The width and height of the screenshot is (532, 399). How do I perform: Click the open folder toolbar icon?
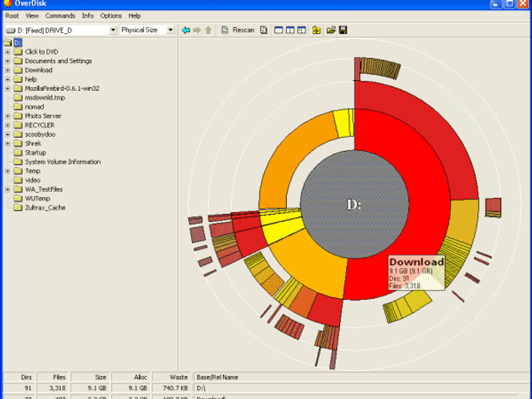click(x=331, y=30)
